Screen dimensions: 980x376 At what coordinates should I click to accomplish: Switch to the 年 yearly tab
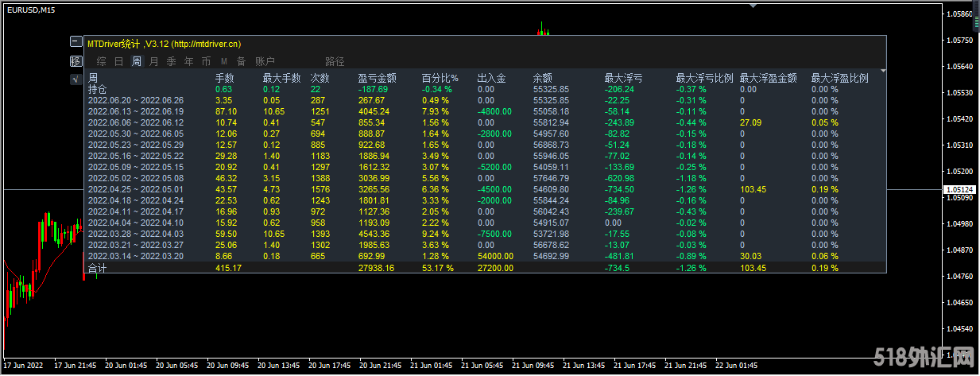pyautogui.click(x=188, y=61)
